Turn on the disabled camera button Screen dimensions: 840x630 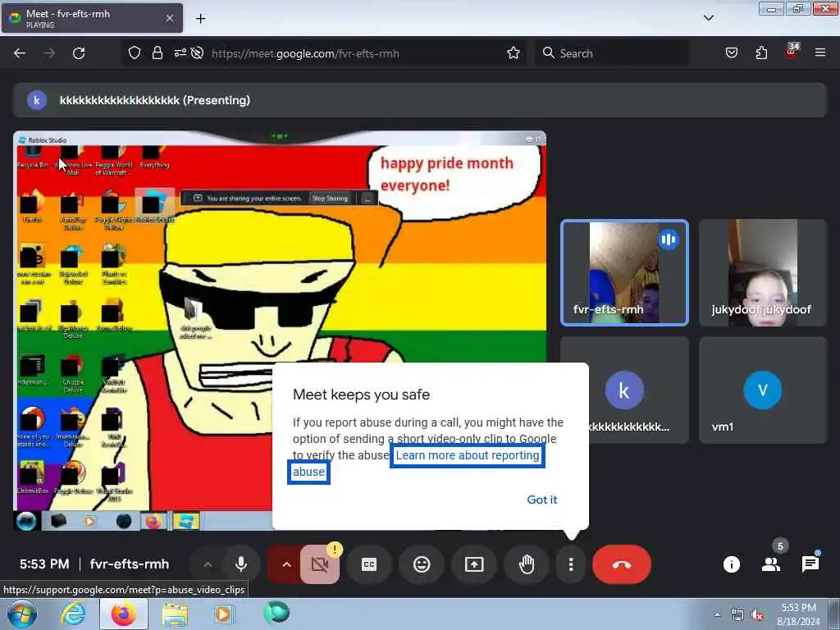coord(320,564)
